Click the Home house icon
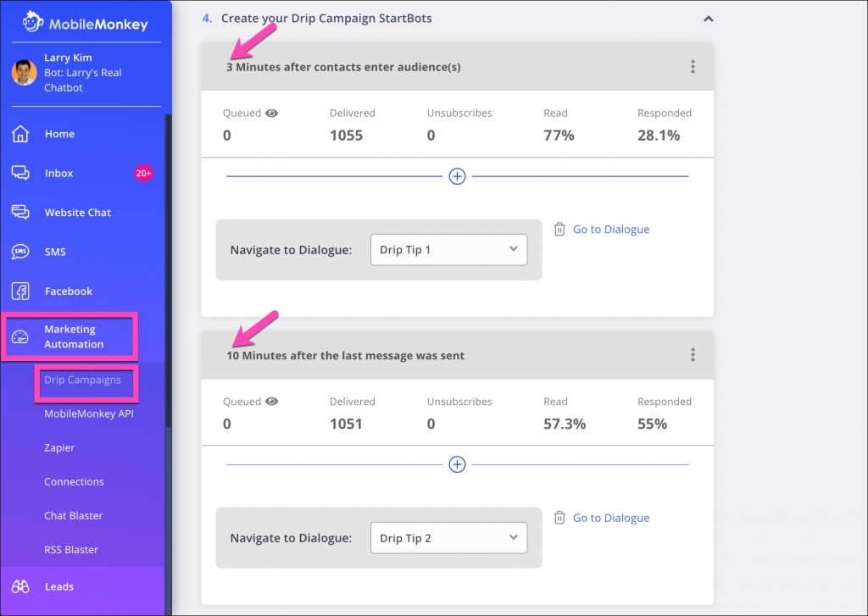Screen dimensions: 868x616 pyautogui.click(x=20, y=134)
